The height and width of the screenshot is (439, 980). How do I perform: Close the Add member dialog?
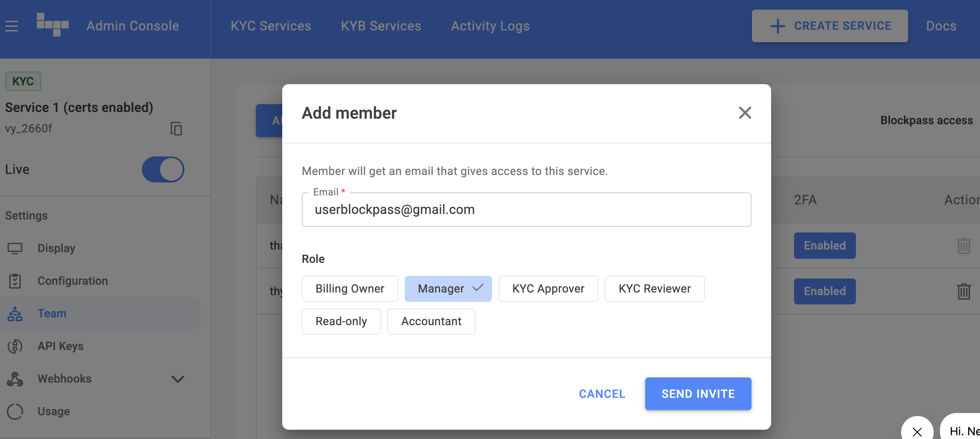coord(744,113)
